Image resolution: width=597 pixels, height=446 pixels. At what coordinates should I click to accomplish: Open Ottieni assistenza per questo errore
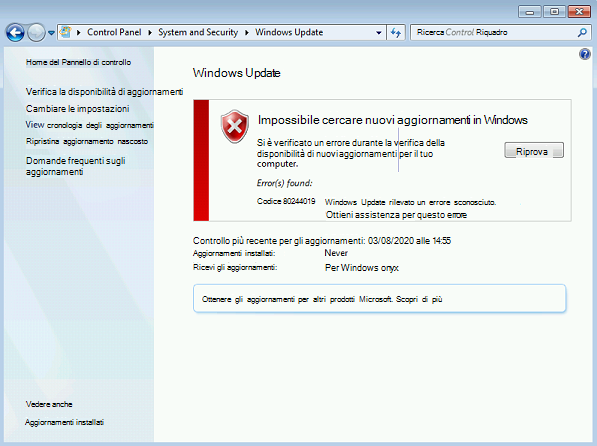click(x=396, y=215)
